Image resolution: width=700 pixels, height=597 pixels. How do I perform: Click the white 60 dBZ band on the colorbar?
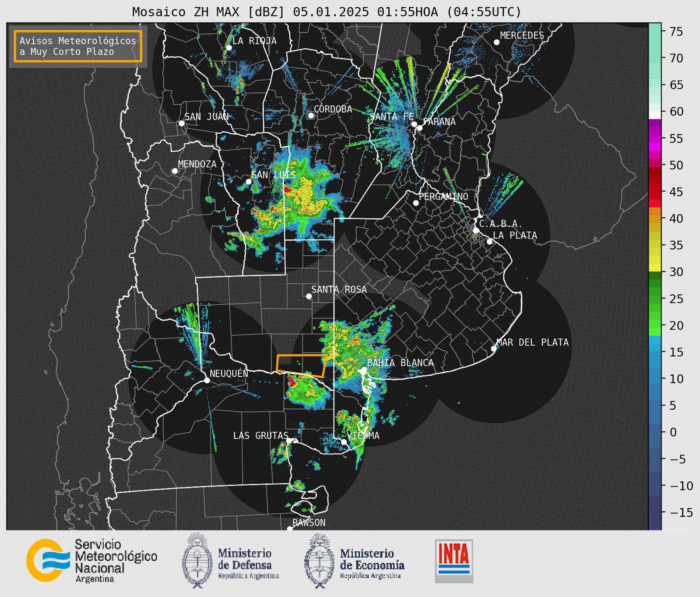[x=655, y=115]
